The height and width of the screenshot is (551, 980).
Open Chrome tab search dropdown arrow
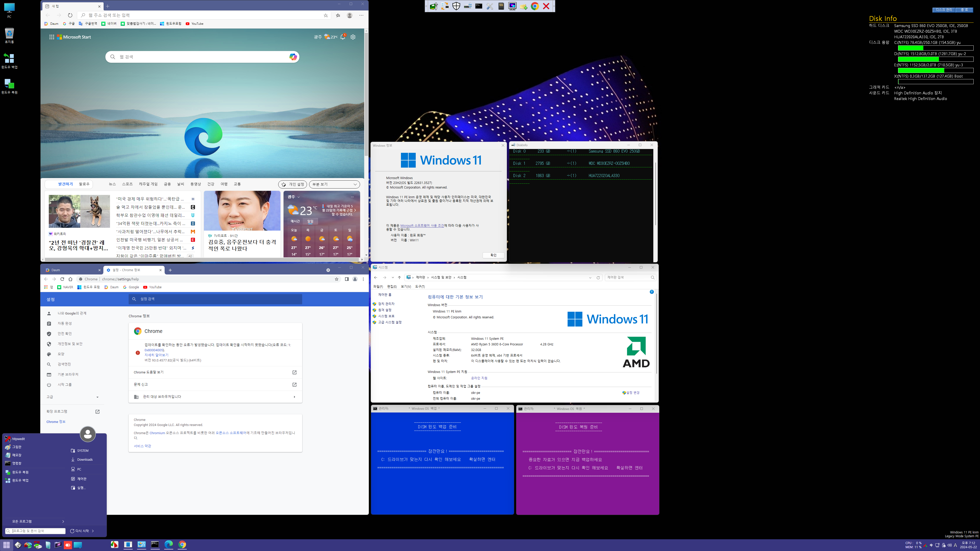pos(328,270)
